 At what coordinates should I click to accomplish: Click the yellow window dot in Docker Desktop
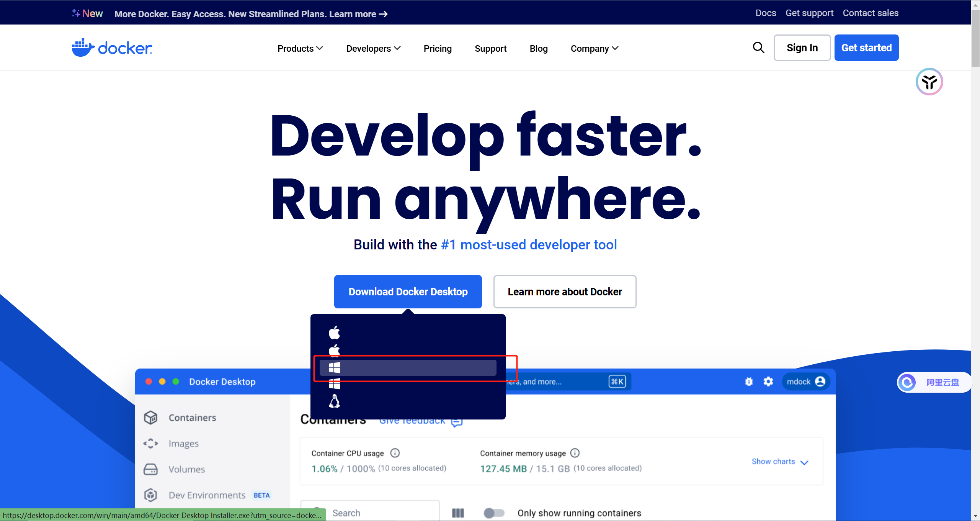coord(162,382)
